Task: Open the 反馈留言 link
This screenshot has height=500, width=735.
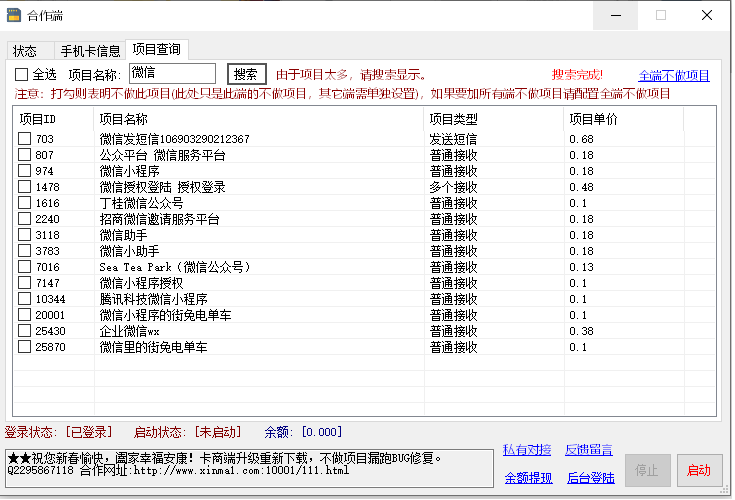Action: point(589,450)
